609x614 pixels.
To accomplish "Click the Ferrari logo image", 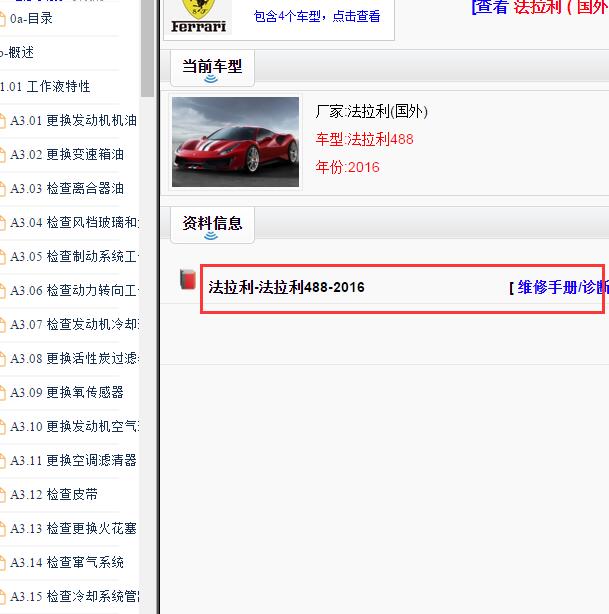I will 199,16.
